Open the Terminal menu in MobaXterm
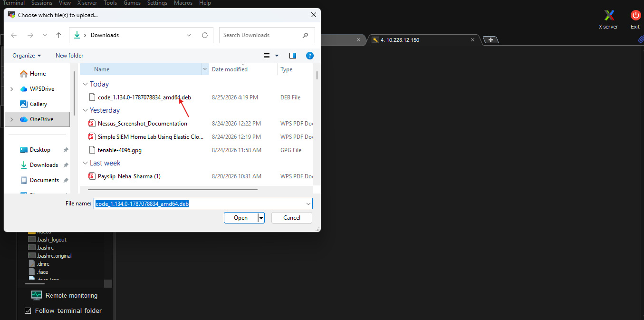Image resolution: width=644 pixels, height=320 pixels. [x=14, y=3]
